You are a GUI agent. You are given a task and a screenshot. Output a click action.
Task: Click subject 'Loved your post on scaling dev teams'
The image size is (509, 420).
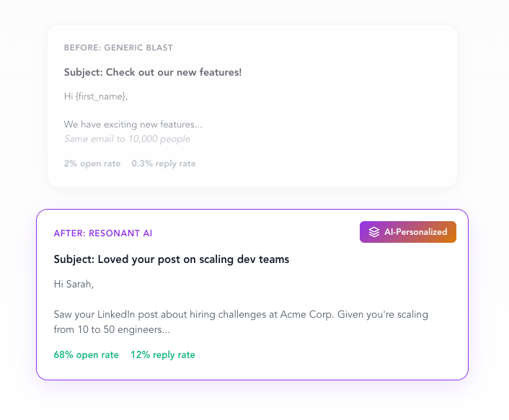193,259
